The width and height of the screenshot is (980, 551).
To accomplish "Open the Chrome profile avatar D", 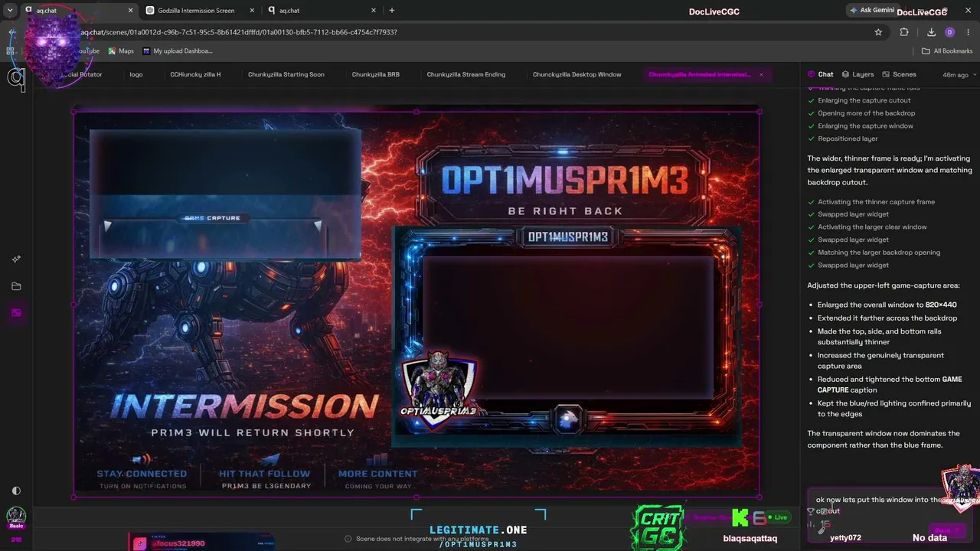I will tap(950, 32).
